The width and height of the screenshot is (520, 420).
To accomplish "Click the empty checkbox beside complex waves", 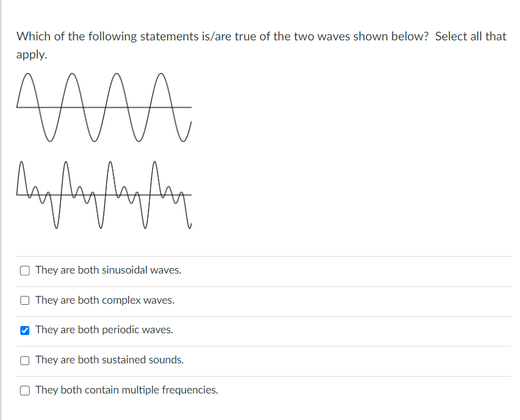I will (25, 300).
